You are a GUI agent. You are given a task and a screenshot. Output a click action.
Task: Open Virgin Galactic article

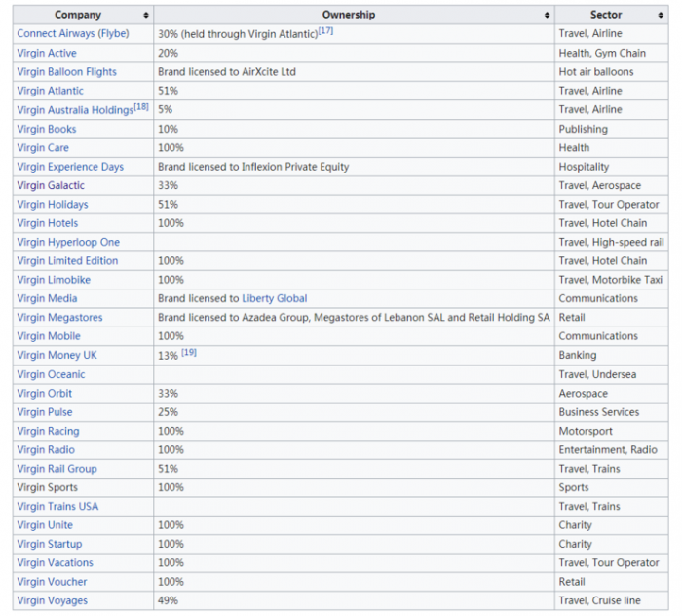click(51, 185)
